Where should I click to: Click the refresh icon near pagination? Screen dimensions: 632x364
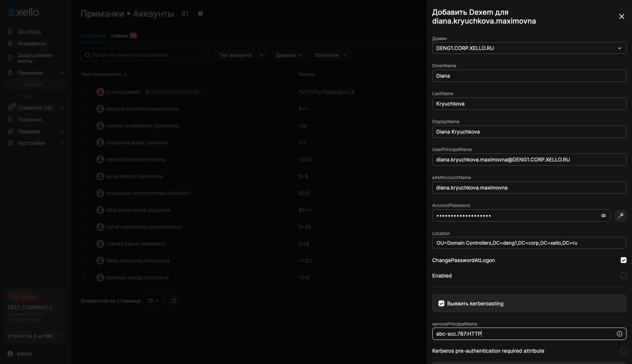(174, 301)
